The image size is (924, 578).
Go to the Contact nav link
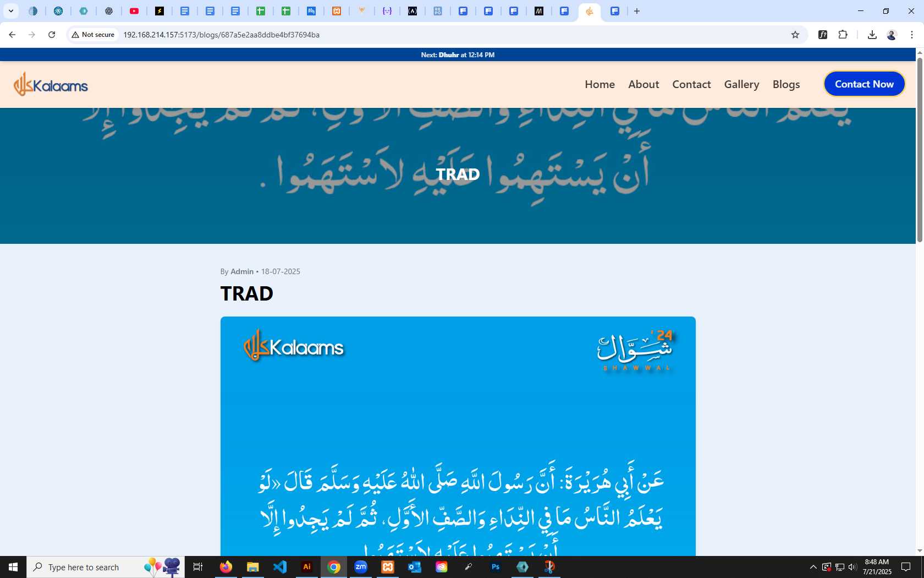[x=691, y=84]
